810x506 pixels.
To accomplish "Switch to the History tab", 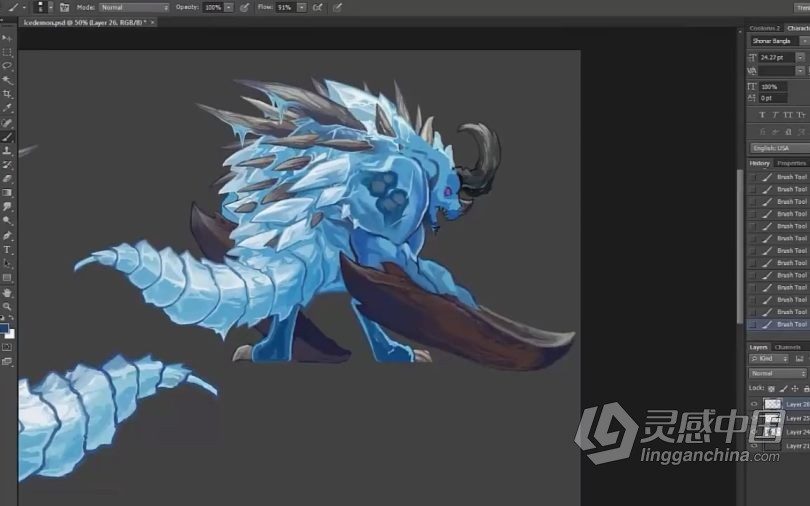I will click(759, 163).
